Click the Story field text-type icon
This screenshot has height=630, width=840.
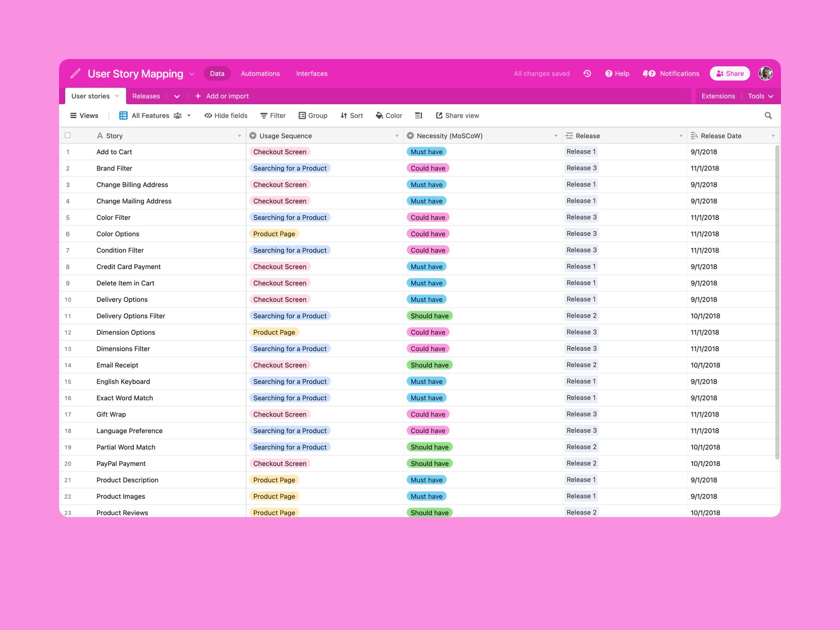coord(100,136)
